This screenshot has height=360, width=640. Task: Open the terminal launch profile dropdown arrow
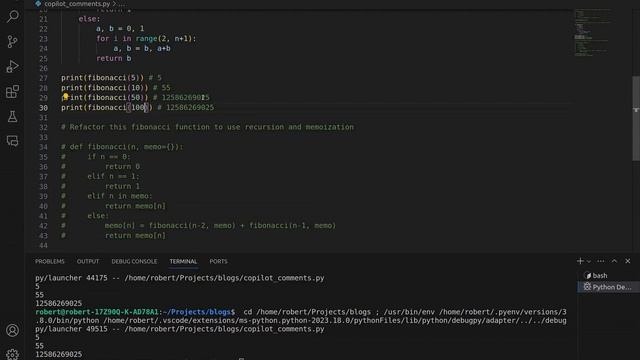[x=589, y=261]
